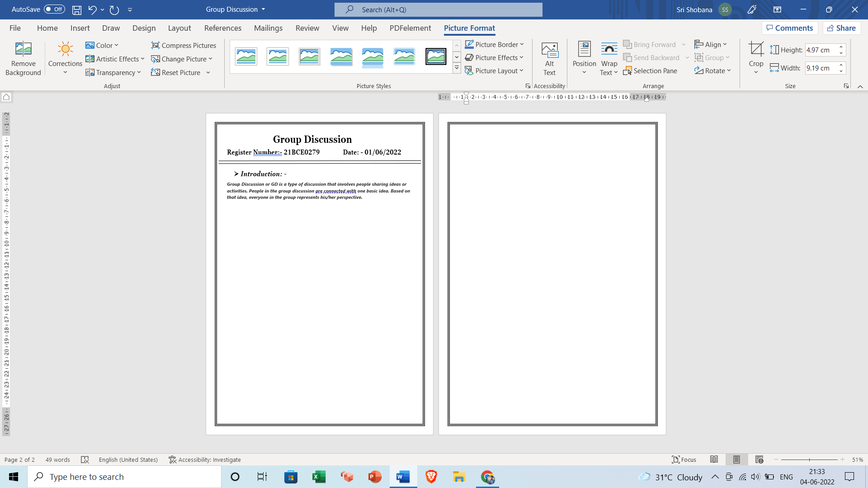Viewport: 868px width, 488px height.
Task: Open the Color dropdown in Adjust group
Action: (102, 45)
